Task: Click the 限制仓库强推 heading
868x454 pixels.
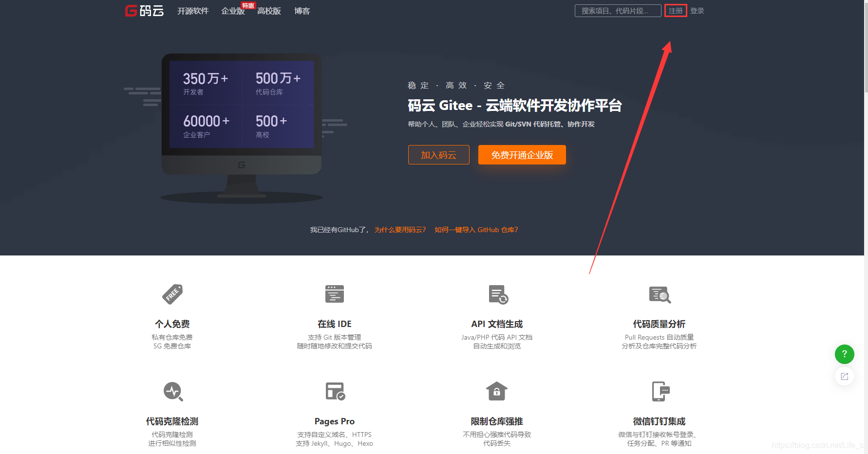Action: click(497, 421)
